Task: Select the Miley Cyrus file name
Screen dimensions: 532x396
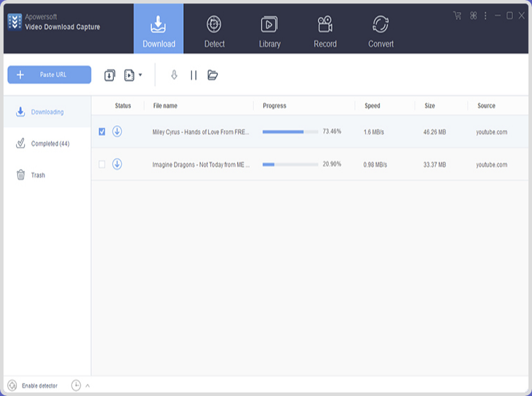Action: (201, 132)
